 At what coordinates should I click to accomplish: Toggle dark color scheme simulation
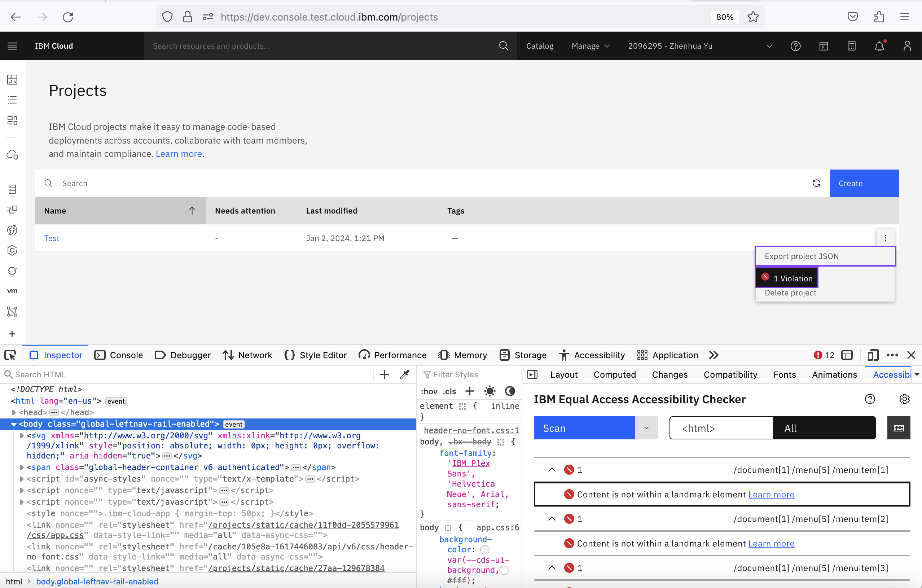click(x=510, y=391)
